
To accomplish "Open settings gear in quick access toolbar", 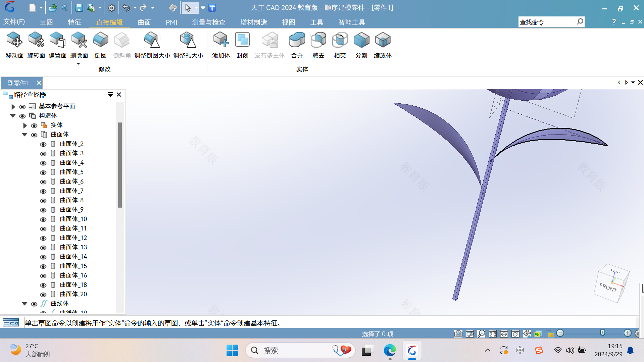I will point(111,8).
